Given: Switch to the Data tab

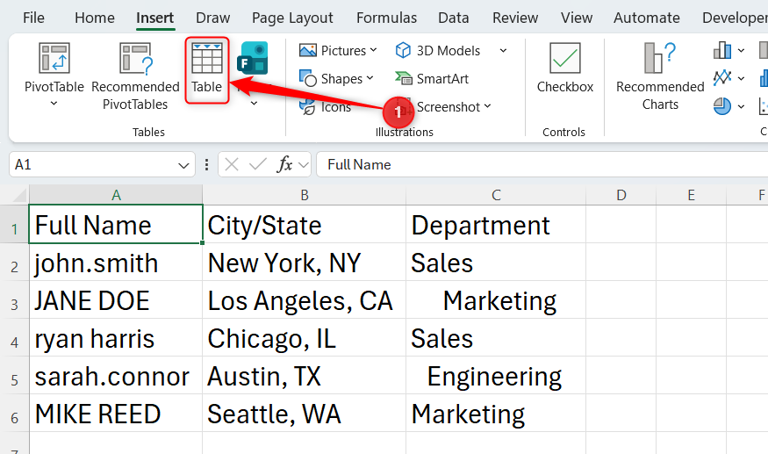Looking at the screenshot, I should [454, 18].
